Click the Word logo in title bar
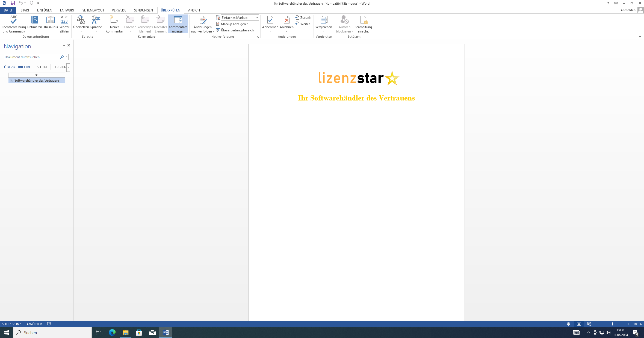The image size is (644, 338). coord(5,3)
